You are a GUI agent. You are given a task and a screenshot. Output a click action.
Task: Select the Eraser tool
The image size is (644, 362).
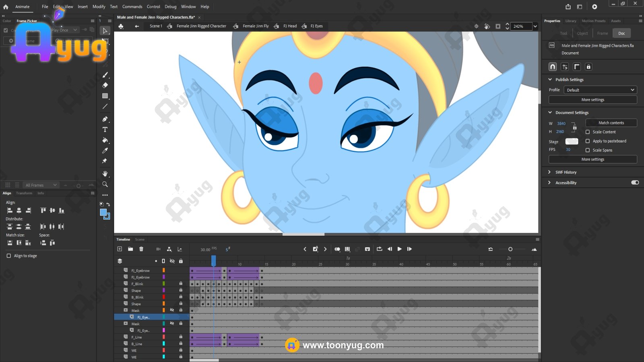click(x=105, y=85)
